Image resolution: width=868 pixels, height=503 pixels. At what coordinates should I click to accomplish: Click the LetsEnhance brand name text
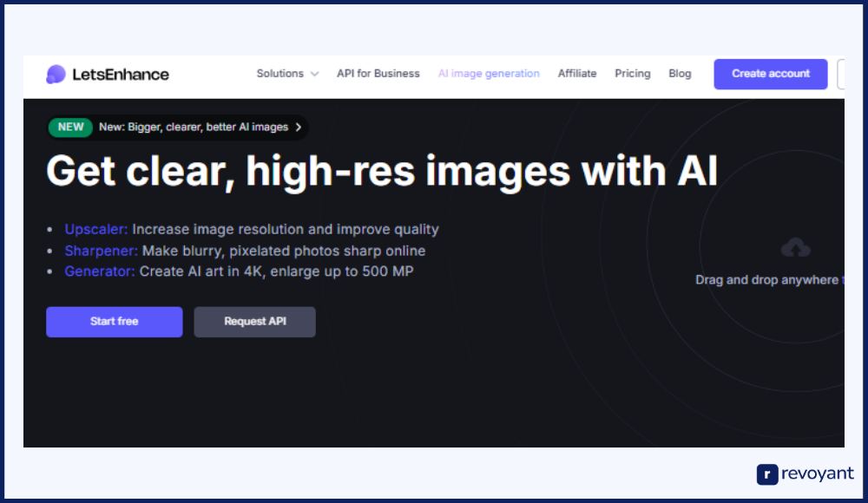(x=121, y=75)
